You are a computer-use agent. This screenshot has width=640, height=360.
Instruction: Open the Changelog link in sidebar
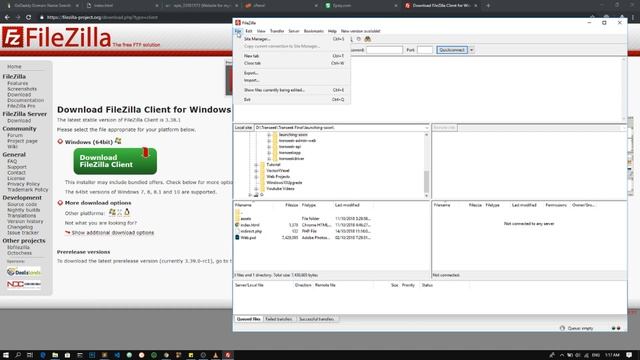(20, 227)
